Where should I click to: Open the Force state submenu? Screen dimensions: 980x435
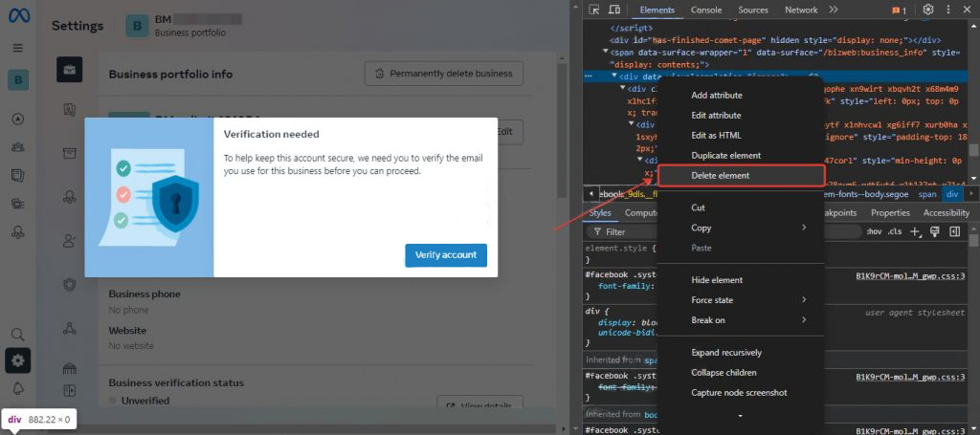point(742,300)
